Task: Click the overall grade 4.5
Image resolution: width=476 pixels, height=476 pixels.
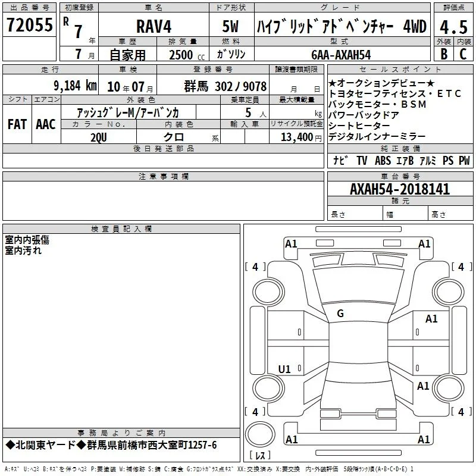Action: point(453,27)
